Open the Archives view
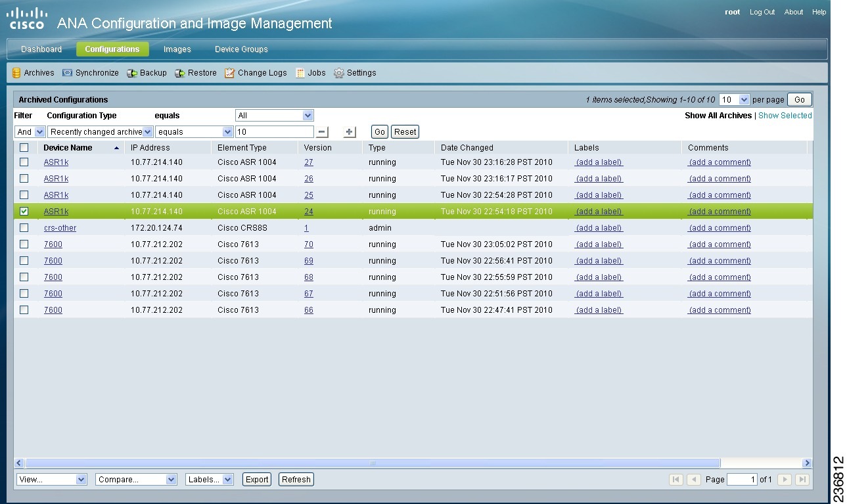 pyautogui.click(x=32, y=73)
